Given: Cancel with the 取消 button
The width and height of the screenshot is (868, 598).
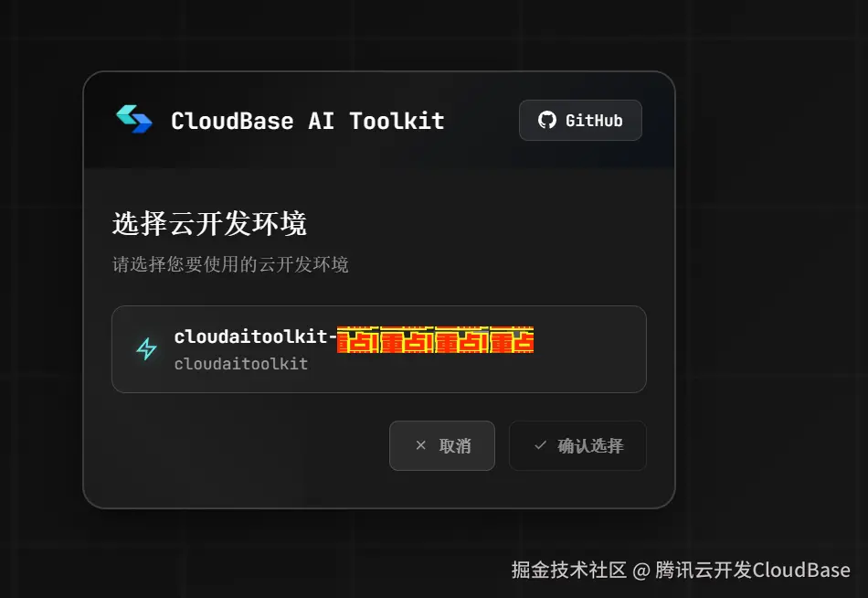Looking at the screenshot, I should tap(441, 445).
